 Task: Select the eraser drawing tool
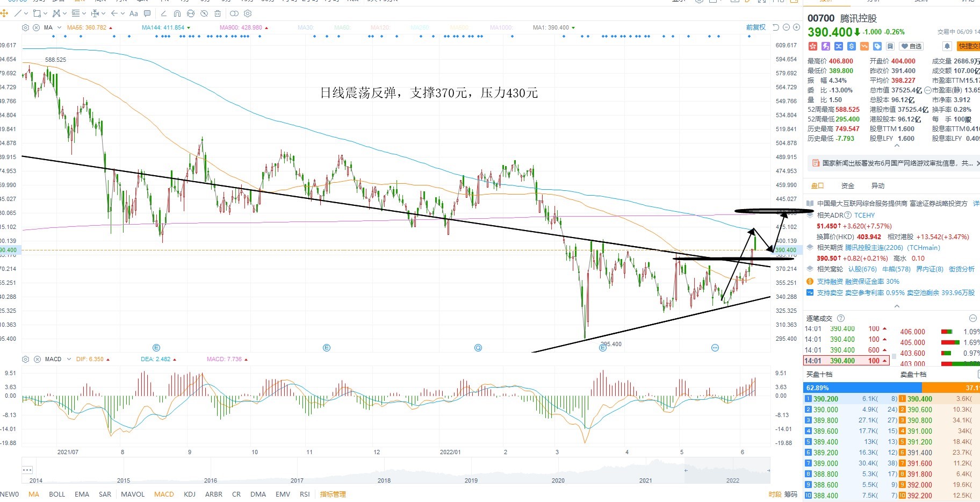163,13
